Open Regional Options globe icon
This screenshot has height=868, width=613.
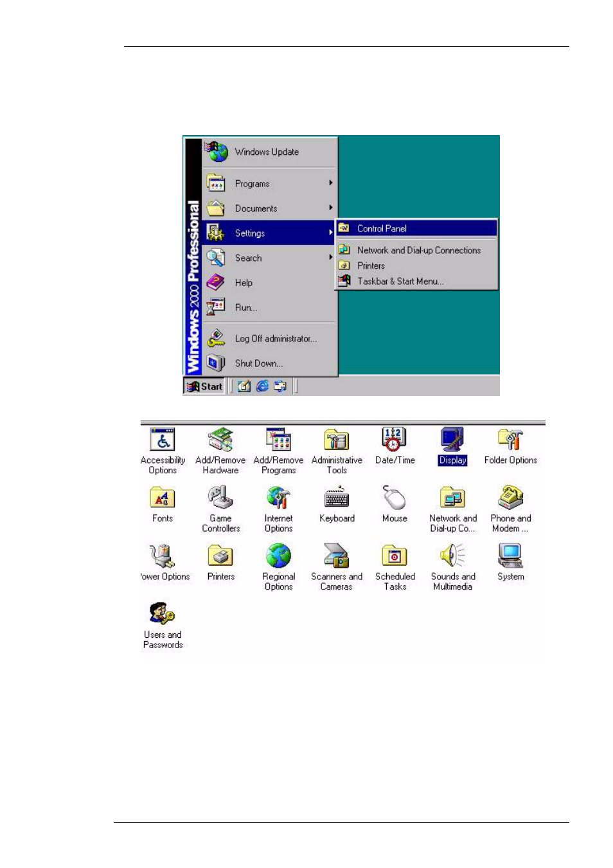[x=279, y=556]
